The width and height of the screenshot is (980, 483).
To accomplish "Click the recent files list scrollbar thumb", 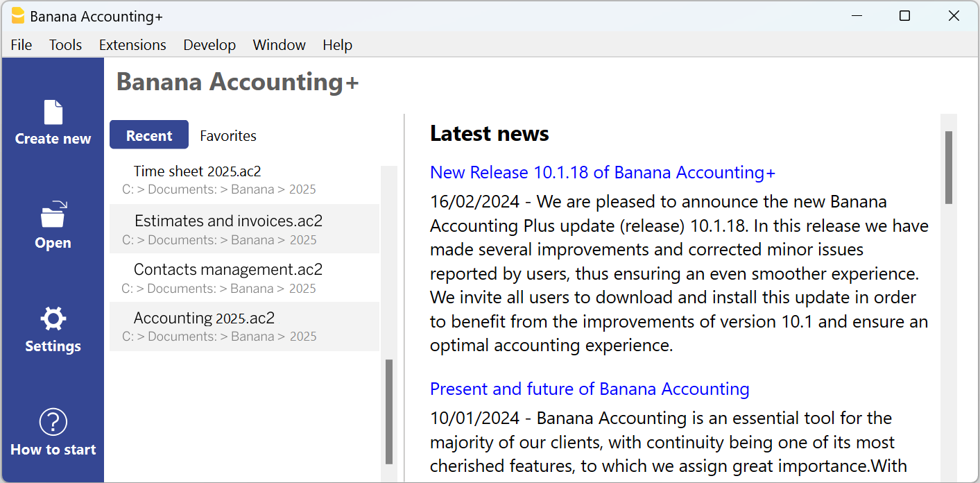I will pos(389,411).
